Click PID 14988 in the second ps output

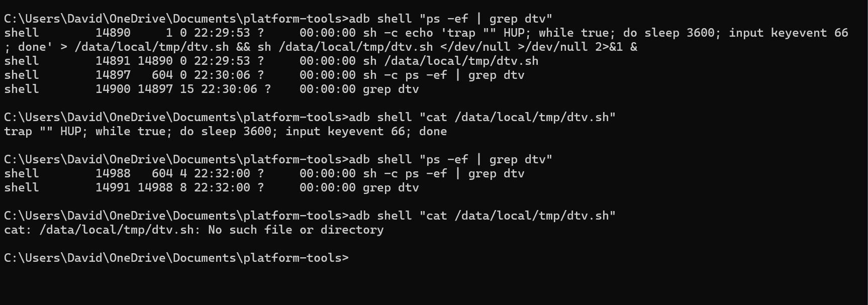pos(113,173)
